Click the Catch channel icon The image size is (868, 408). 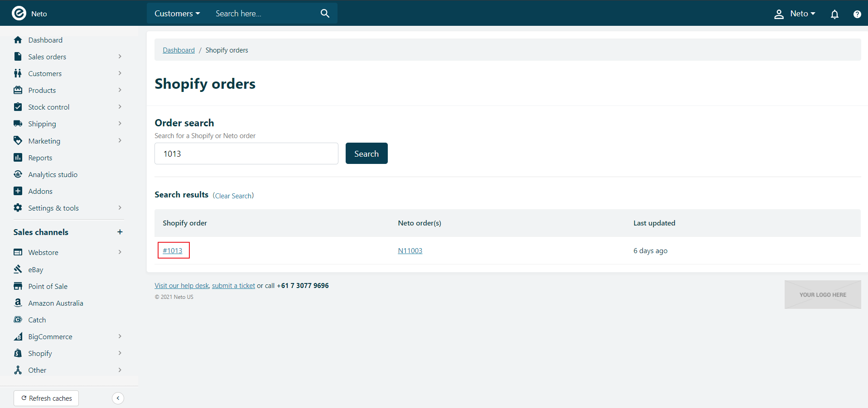click(x=18, y=320)
